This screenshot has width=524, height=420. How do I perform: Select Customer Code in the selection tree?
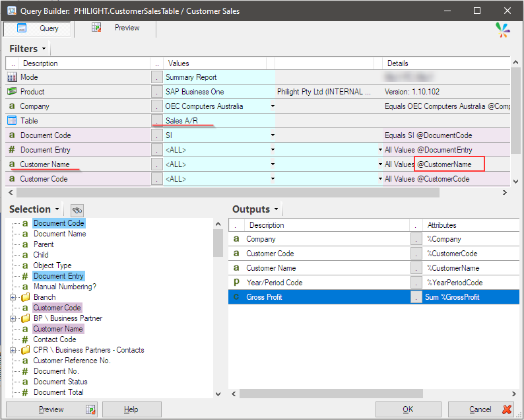tap(57, 308)
